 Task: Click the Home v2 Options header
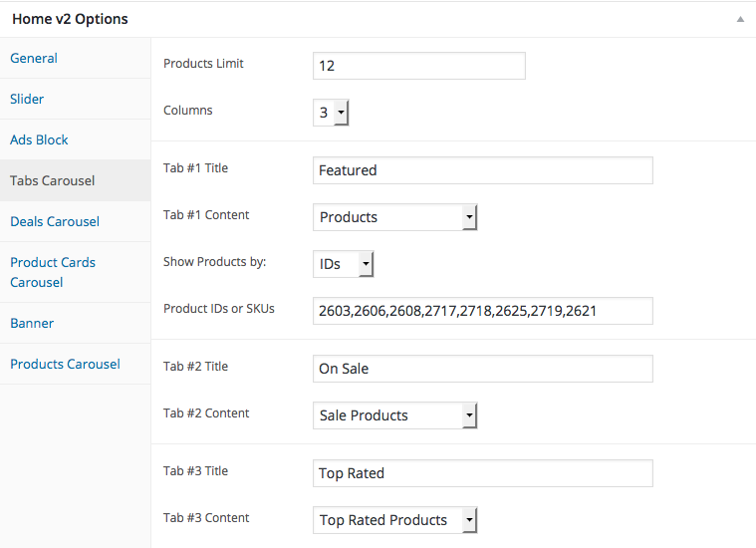click(x=70, y=19)
